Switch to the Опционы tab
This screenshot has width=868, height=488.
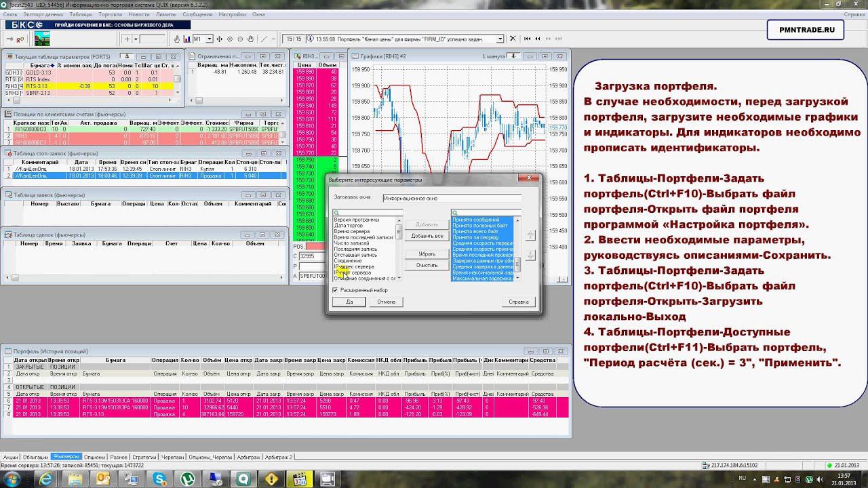(x=95, y=457)
